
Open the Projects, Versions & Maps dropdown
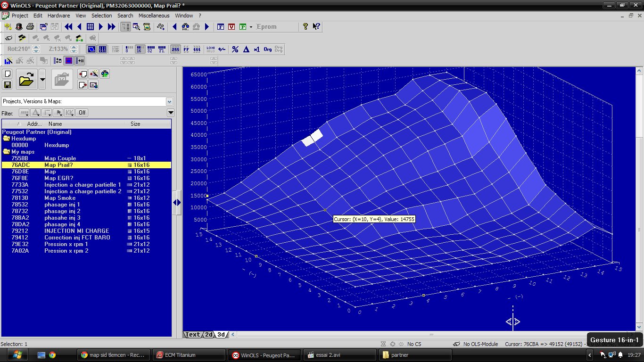click(169, 101)
